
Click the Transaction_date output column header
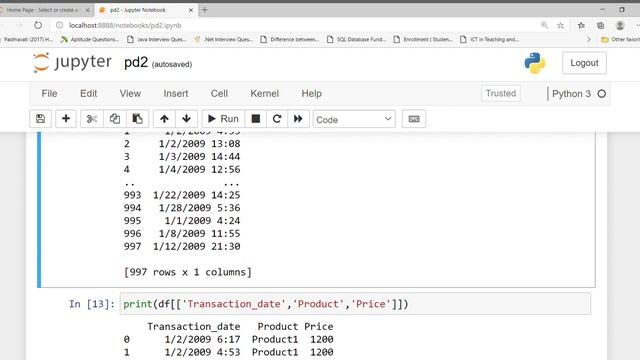193,327
